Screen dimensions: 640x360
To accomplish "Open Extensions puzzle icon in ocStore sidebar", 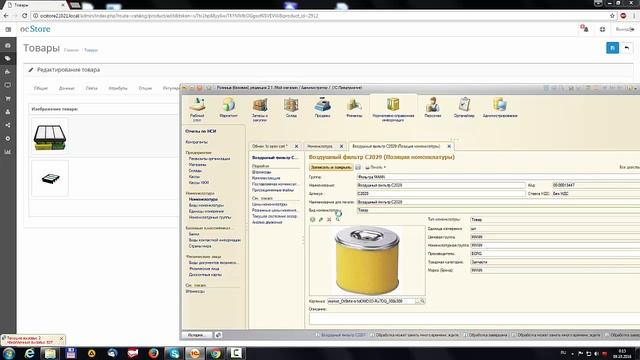I will point(8,72).
